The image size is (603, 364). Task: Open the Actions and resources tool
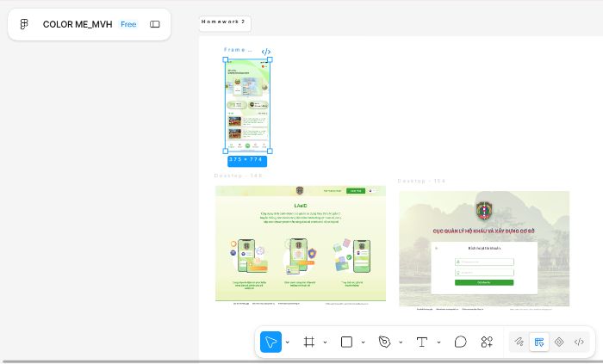487,342
